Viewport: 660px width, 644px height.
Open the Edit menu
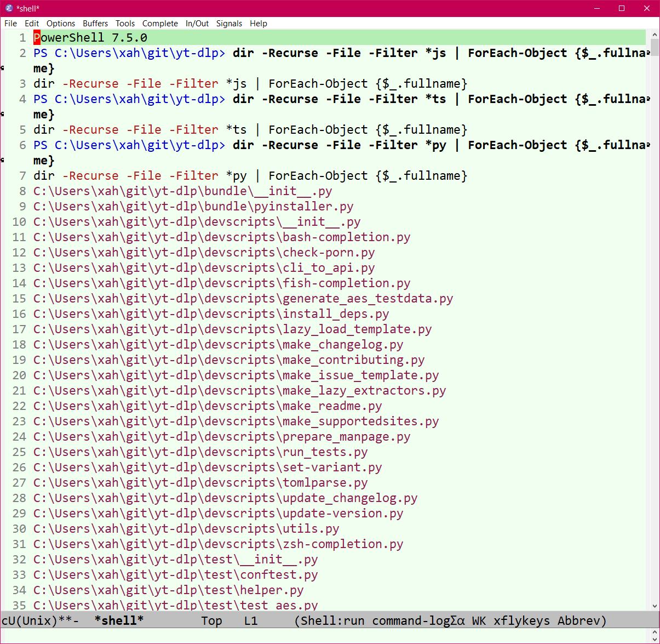[x=32, y=24]
